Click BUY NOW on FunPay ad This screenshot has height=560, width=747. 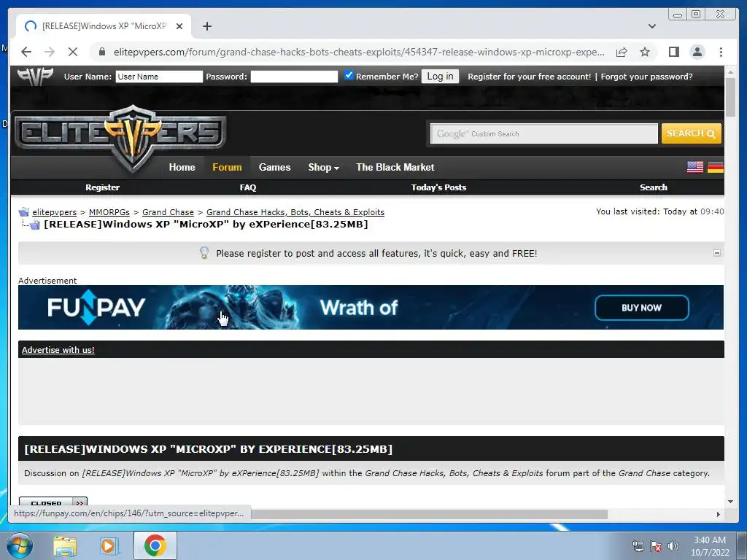tap(642, 308)
